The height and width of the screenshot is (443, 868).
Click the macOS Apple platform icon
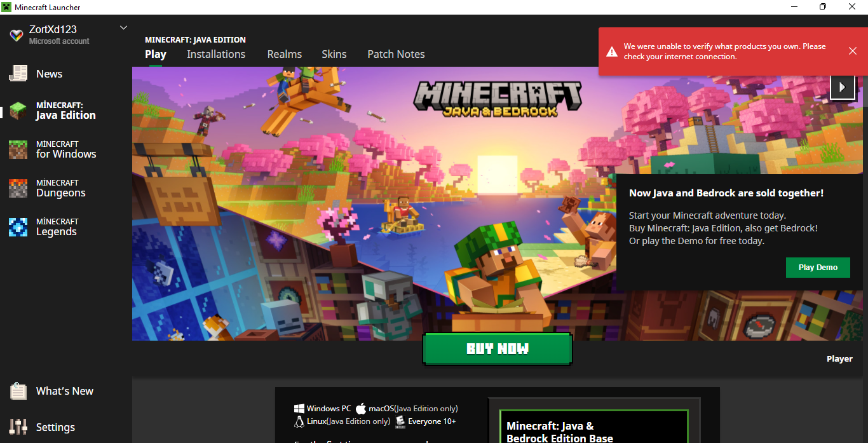point(361,408)
